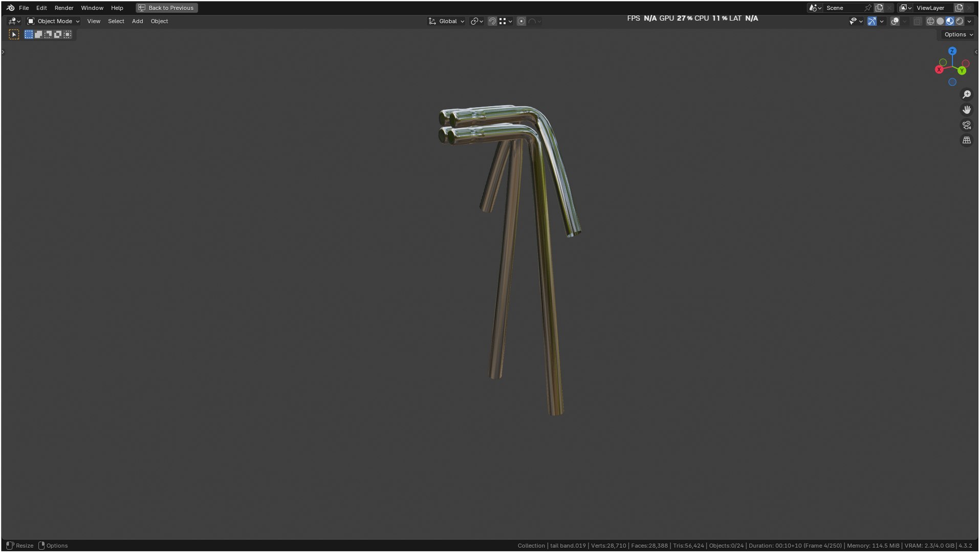Open the scene browse dropdown
The height and width of the screenshot is (553, 980).
click(x=815, y=8)
